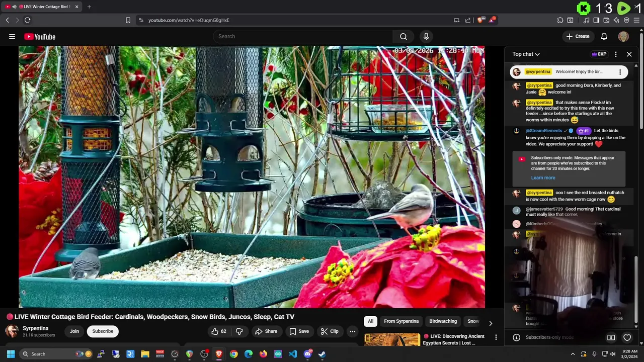Reload the page in the browser
Image resolution: width=644 pixels, height=362 pixels.
click(27, 20)
